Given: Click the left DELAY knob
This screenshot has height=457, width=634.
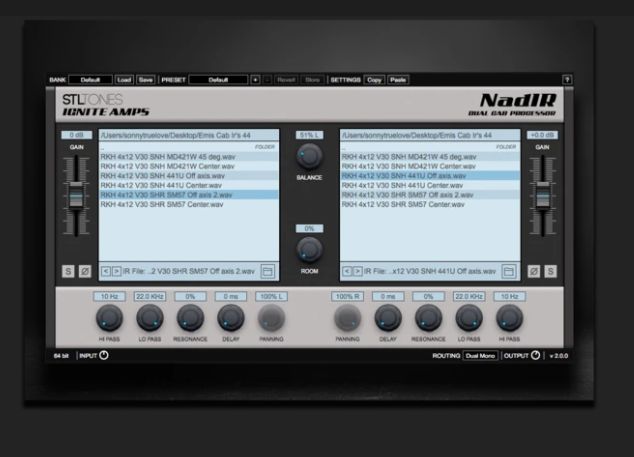Looking at the screenshot, I should click(x=231, y=318).
